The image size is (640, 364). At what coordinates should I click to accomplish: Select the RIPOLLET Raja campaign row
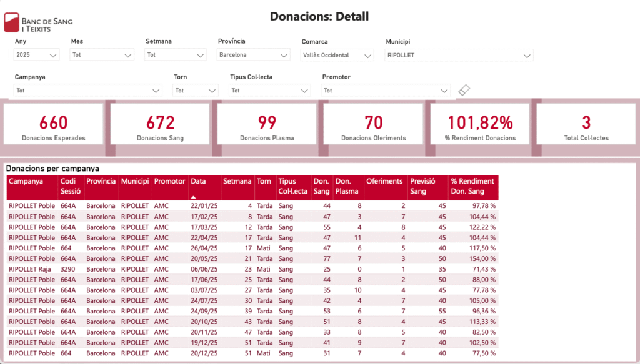[x=30, y=268]
